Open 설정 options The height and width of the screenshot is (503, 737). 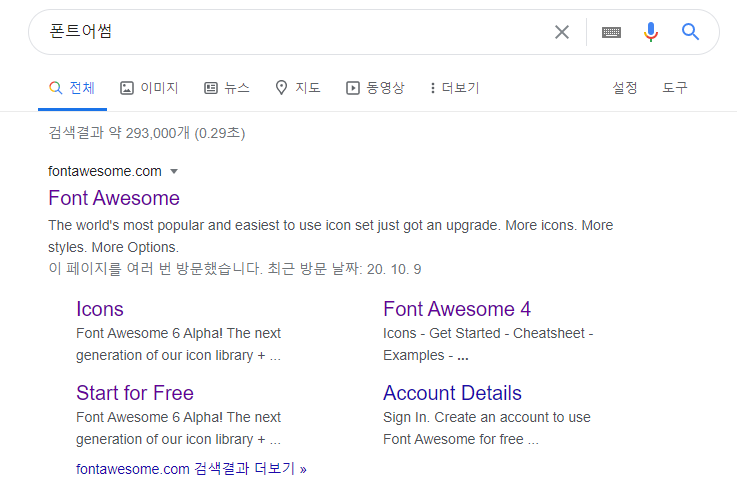pos(625,87)
